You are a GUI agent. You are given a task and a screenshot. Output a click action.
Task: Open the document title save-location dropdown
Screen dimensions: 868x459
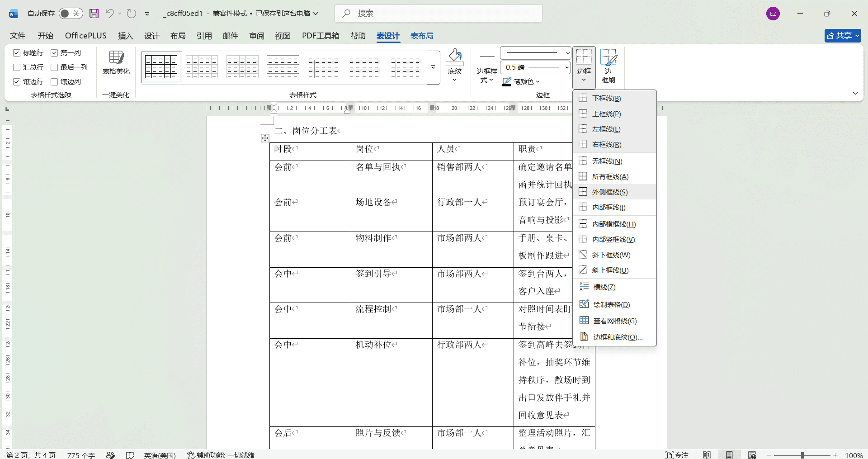point(316,14)
